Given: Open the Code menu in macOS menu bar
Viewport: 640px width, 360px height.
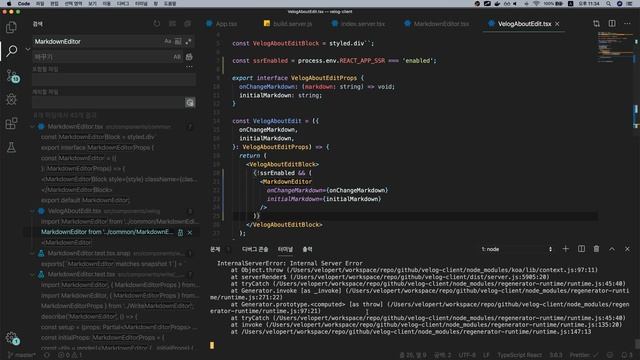Looking at the screenshot, I should (24, 4).
